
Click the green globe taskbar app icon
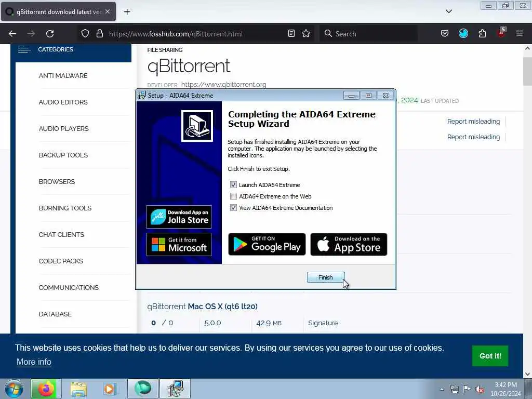[x=143, y=389]
